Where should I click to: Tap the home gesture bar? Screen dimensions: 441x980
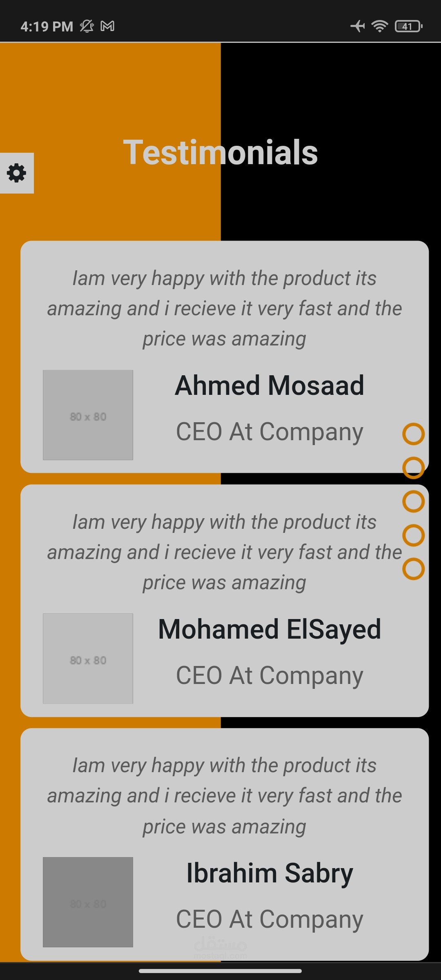click(x=220, y=971)
